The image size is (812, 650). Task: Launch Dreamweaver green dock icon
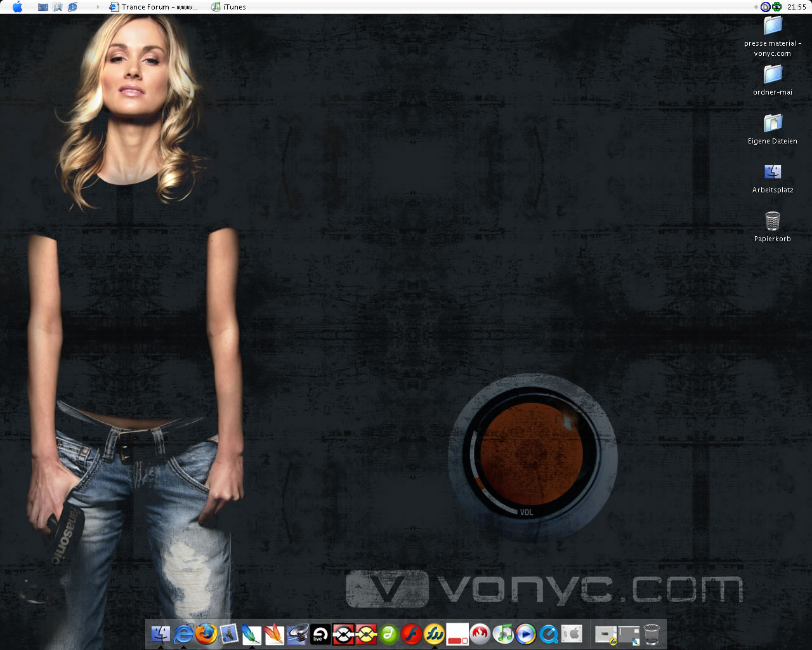(389, 633)
